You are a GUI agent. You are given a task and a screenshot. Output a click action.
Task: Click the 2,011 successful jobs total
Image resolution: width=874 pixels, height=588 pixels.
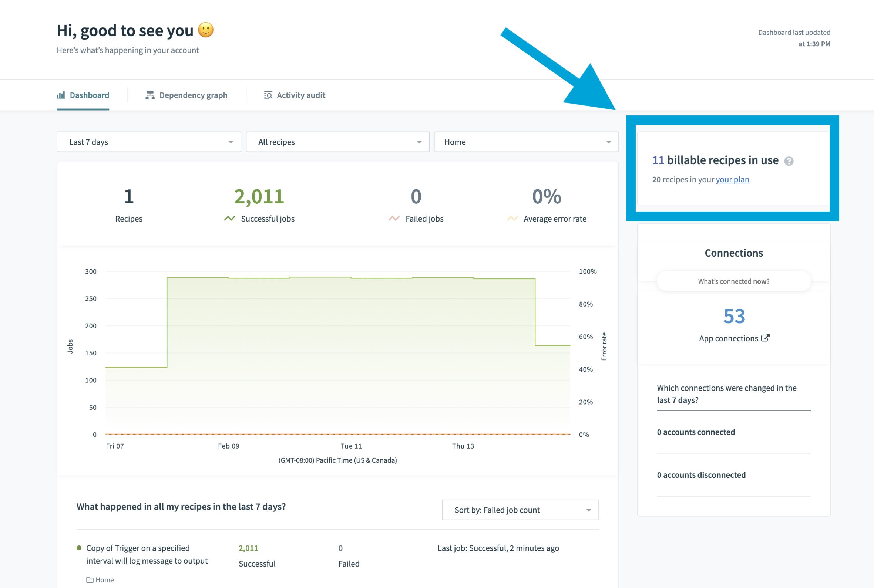tap(259, 196)
